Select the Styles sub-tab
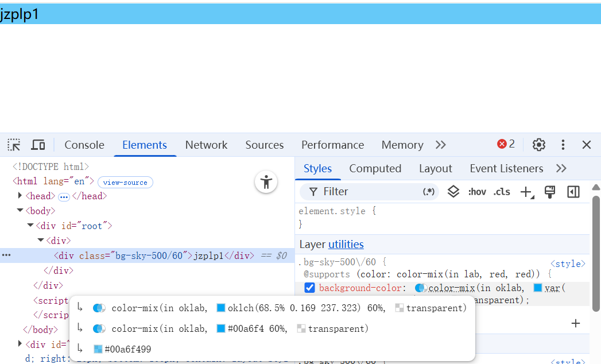 pyautogui.click(x=318, y=168)
